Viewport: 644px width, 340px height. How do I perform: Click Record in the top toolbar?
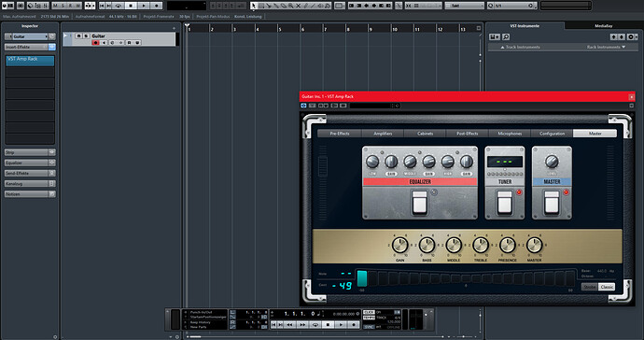coord(156,6)
